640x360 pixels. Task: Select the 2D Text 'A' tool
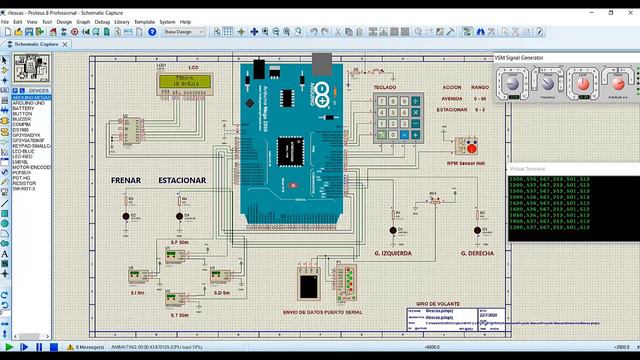(4, 254)
